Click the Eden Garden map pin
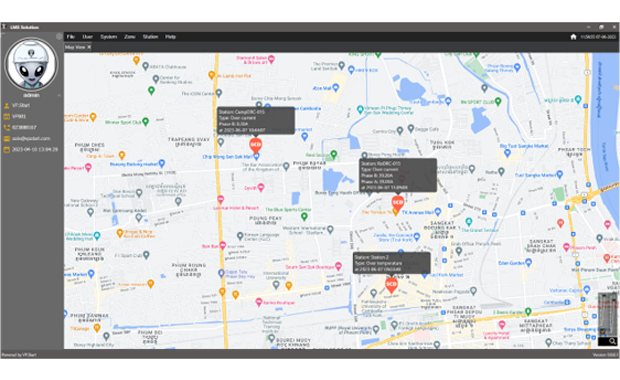Viewport: 620px width, 380px height. 529,263
